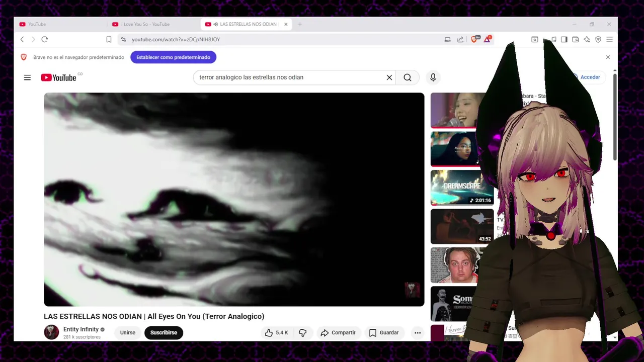
Task: Go to the YouTube home logo
Action: click(58, 77)
